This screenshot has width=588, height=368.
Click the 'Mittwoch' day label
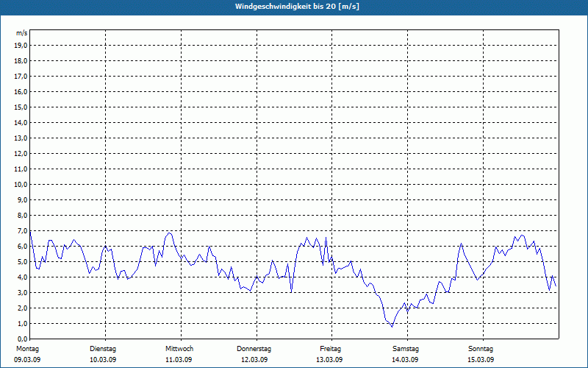coord(179,349)
